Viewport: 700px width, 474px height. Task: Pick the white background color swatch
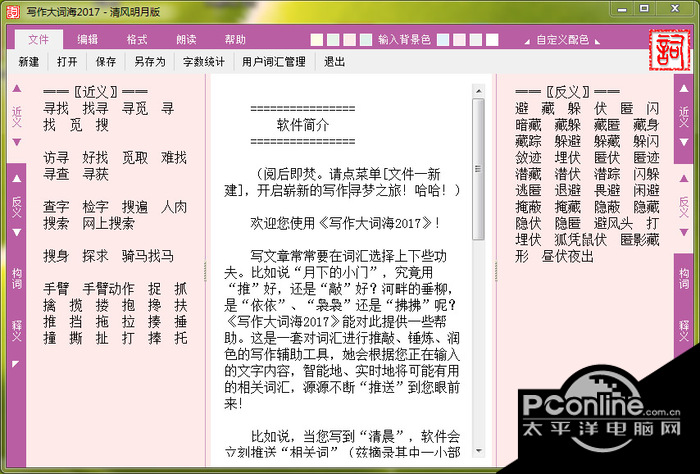tap(492, 40)
